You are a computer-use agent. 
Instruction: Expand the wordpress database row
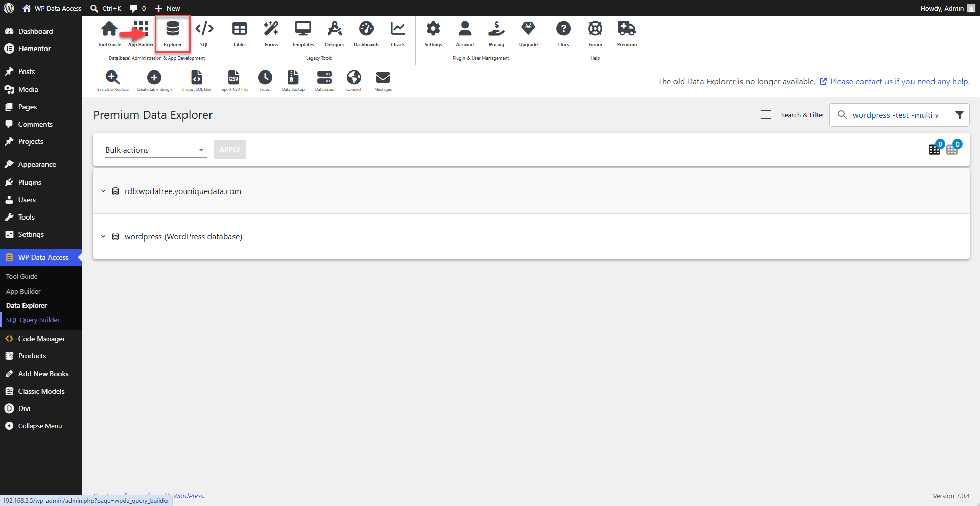103,237
